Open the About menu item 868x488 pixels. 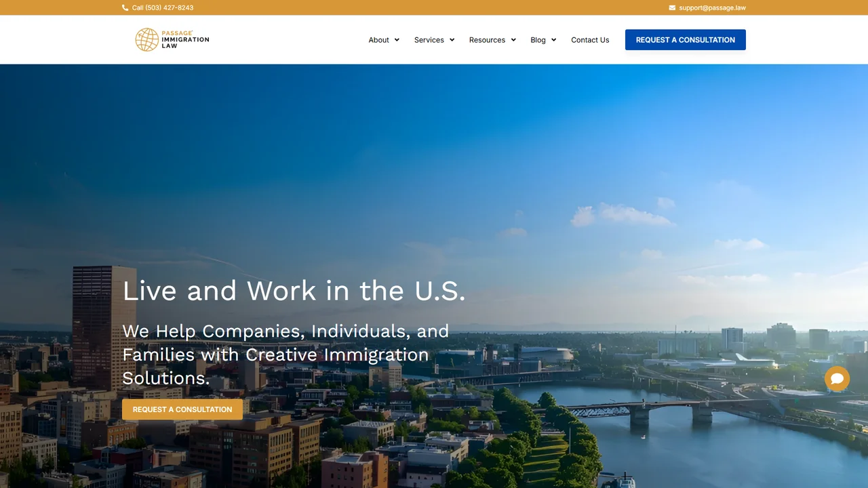pyautogui.click(x=378, y=40)
